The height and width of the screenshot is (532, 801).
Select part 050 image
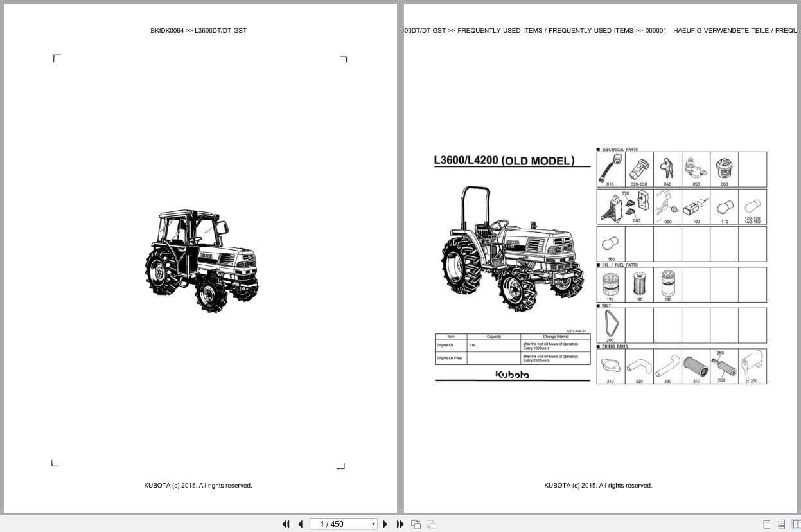[696, 169]
